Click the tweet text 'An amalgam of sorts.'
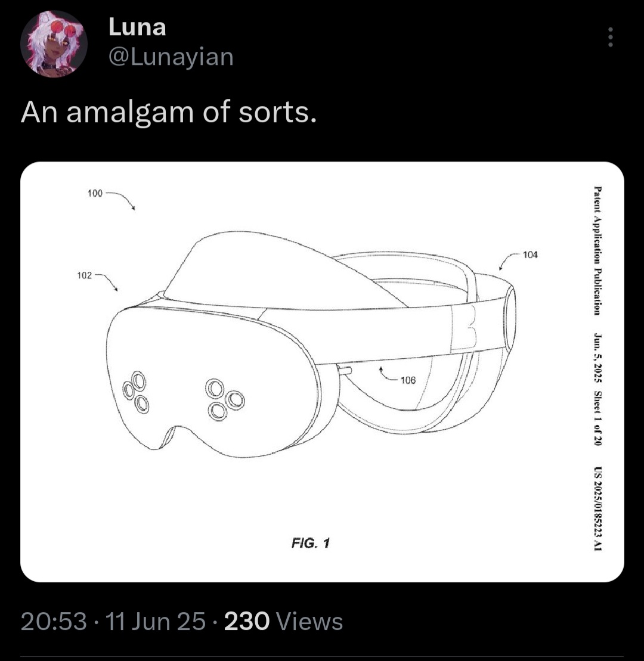The image size is (644, 661). pyautogui.click(x=169, y=113)
